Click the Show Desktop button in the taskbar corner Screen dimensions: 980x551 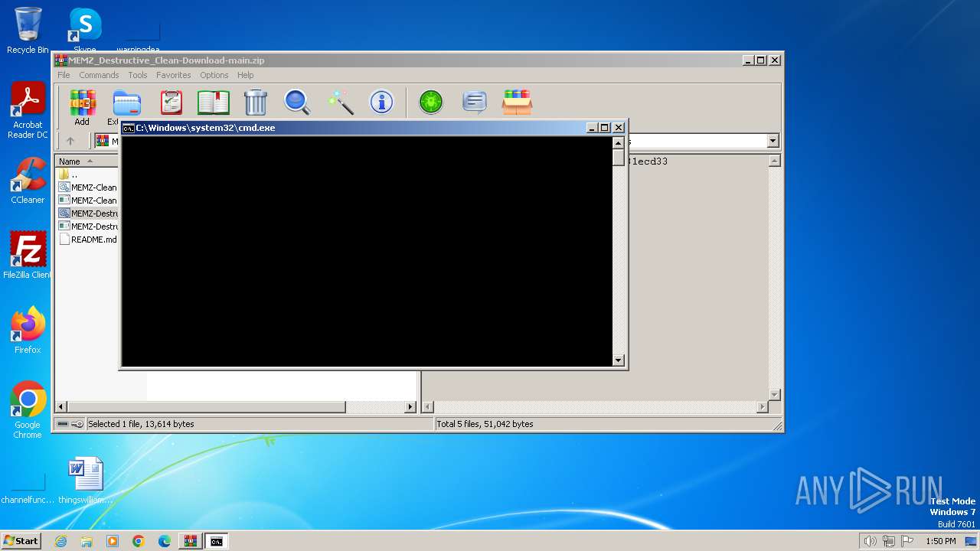[x=972, y=541]
